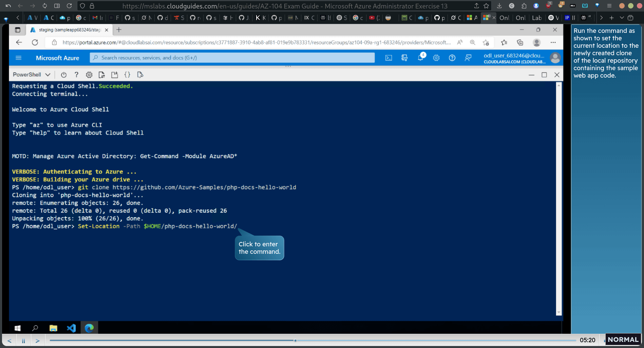The width and height of the screenshot is (644, 348).
Task: Open Cloud Shell from Azure header
Action: [389, 58]
